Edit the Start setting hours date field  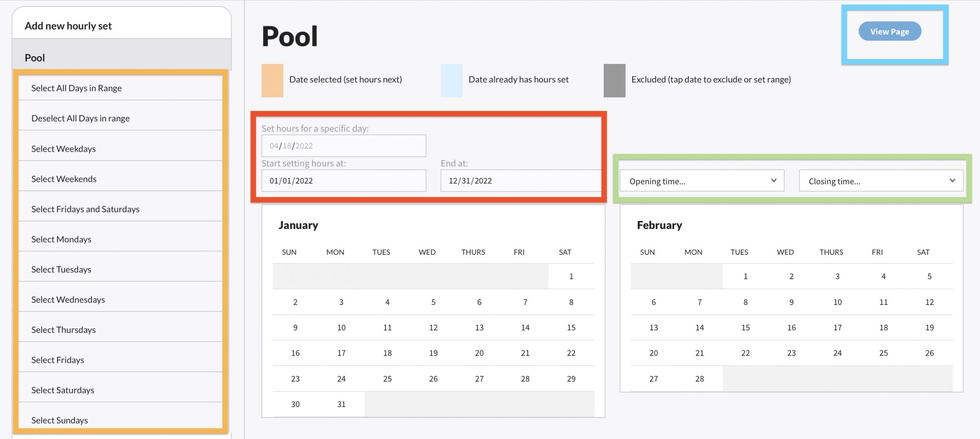pyautogui.click(x=343, y=181)
